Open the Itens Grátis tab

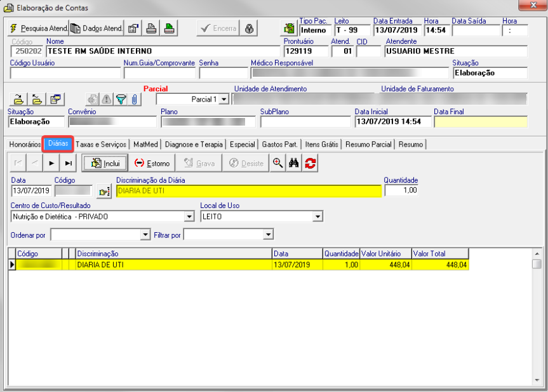click(321, 145)
